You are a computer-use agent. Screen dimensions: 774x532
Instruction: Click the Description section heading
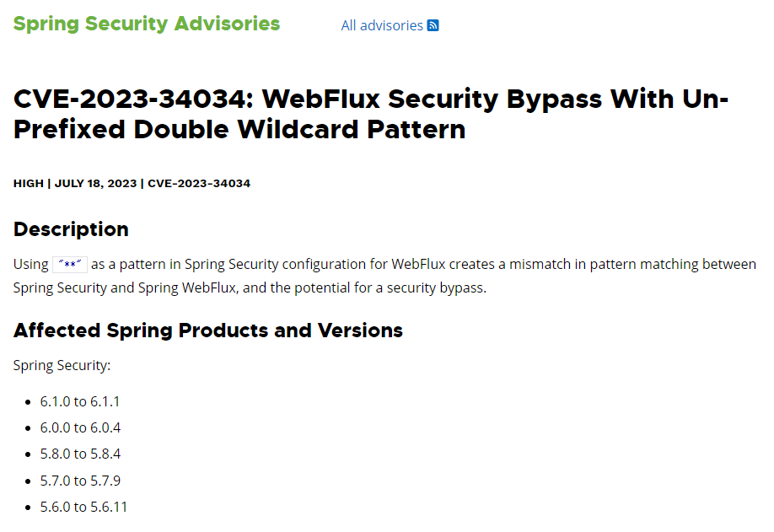click(71, 229)
